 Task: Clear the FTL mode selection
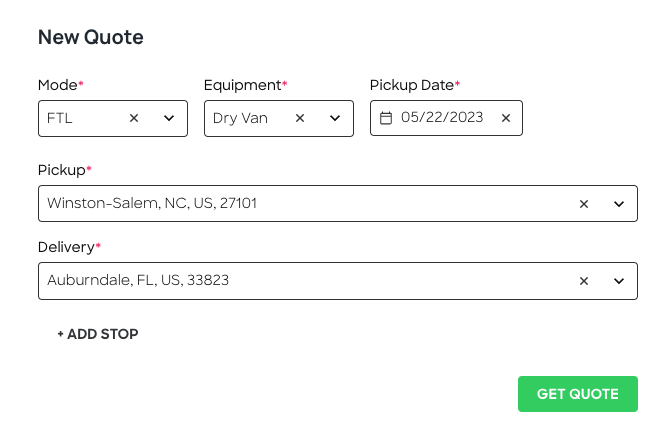coord(134,118)
